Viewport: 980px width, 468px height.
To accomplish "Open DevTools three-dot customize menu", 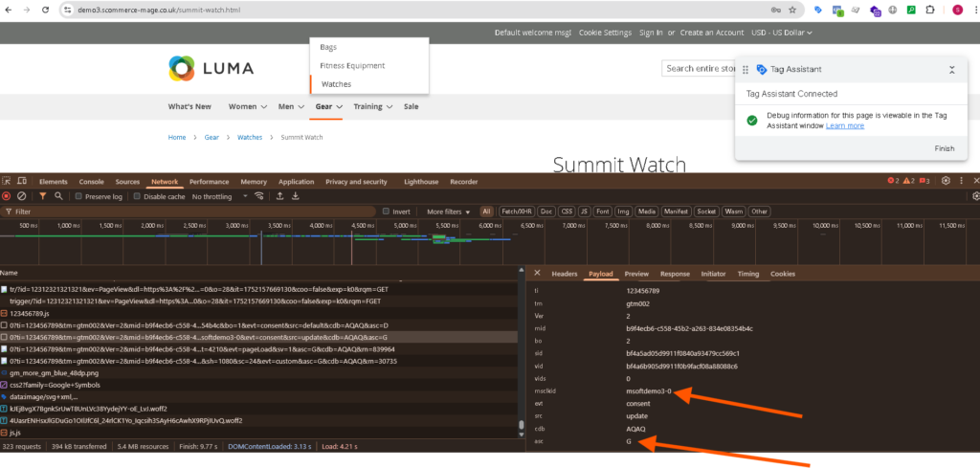I will 961,181.
